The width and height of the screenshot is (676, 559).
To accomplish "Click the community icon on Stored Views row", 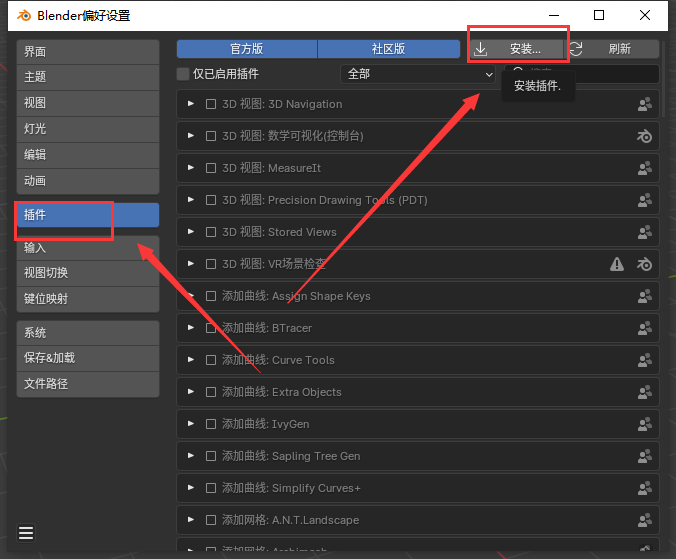I will coord(645,232).
